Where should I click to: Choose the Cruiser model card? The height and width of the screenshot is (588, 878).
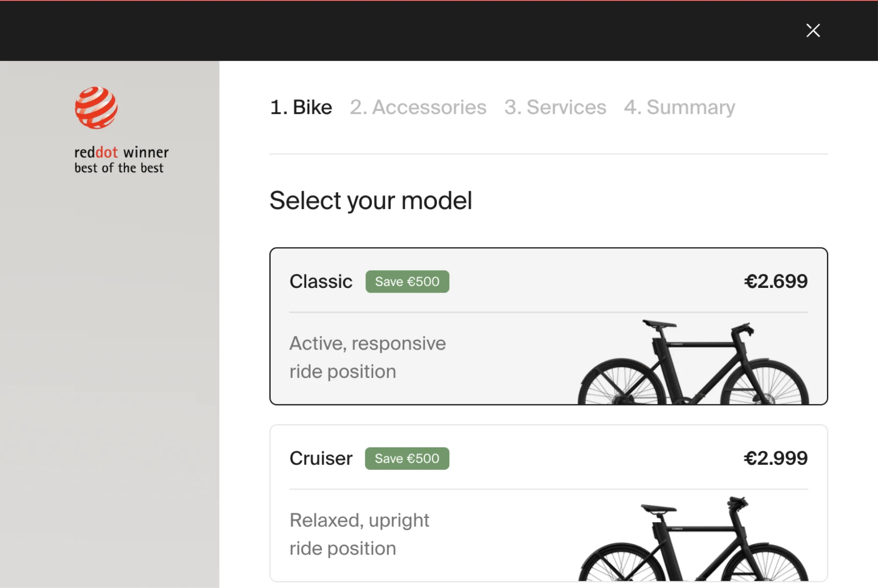click(549, 503)
